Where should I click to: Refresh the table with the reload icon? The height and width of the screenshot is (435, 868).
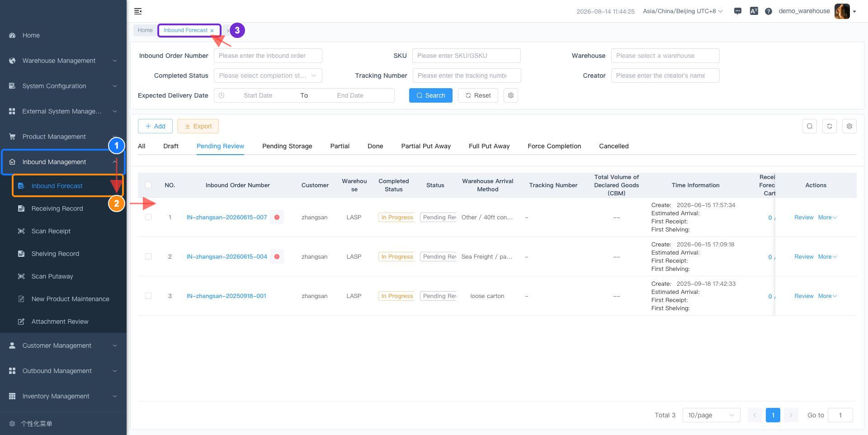830,126
